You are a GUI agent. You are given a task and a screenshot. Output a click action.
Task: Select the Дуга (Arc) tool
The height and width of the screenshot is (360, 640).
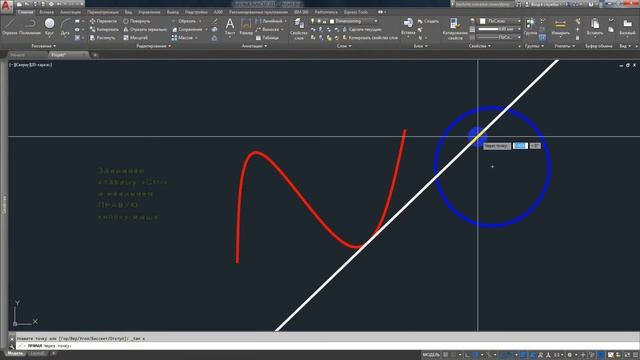[64, 27]
